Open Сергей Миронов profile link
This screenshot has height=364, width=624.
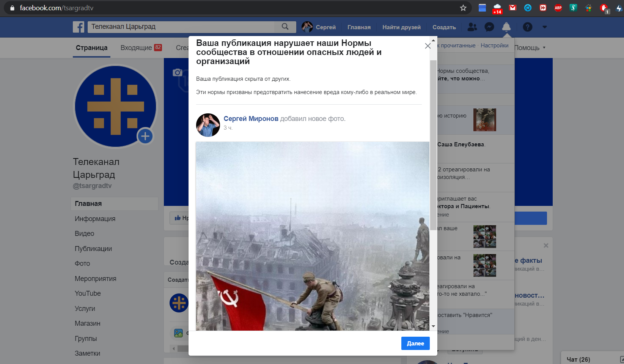click(251, 119)
